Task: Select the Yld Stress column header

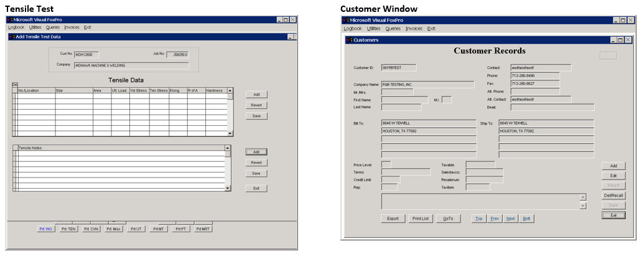Action: 139,90
